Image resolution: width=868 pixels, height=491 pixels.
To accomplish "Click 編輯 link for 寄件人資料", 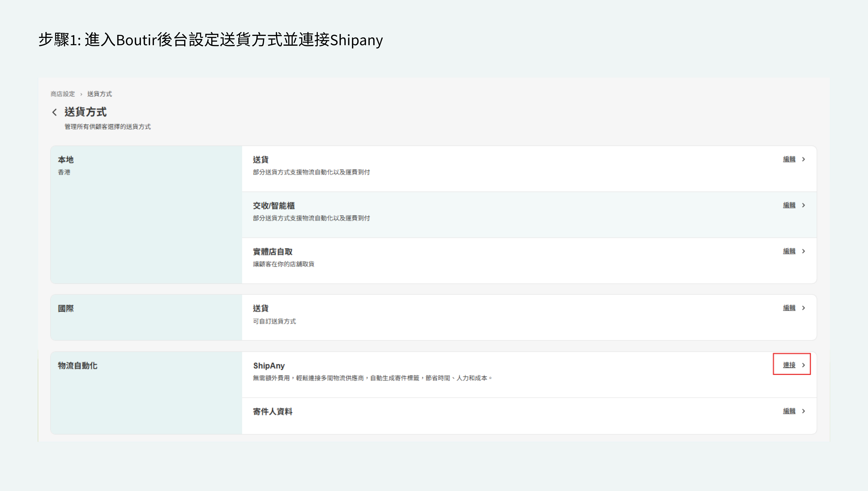I will [789, 411].
